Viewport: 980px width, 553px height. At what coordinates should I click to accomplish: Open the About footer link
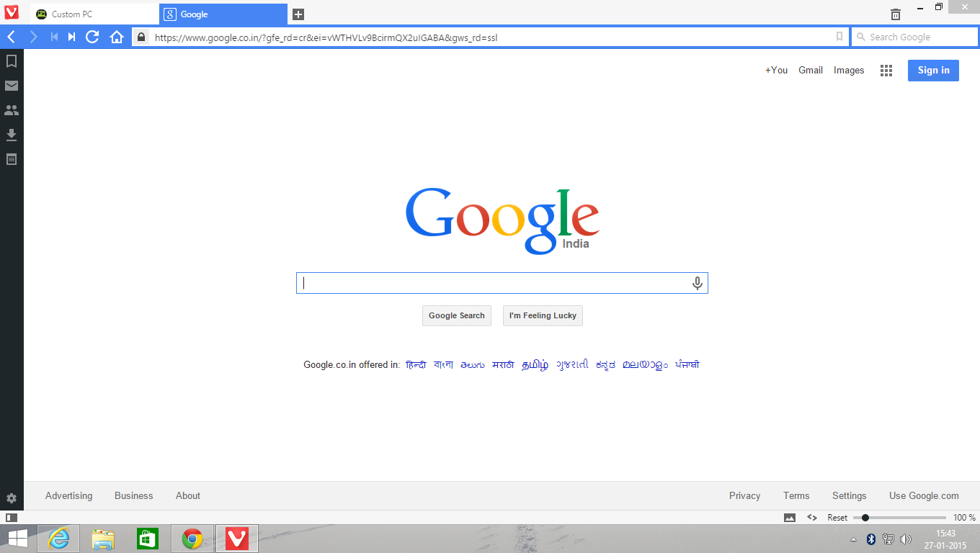coord(188,495)
